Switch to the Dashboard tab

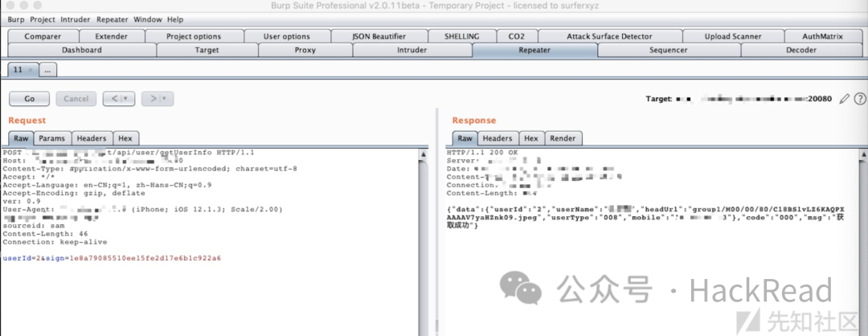tap(82, 50)
